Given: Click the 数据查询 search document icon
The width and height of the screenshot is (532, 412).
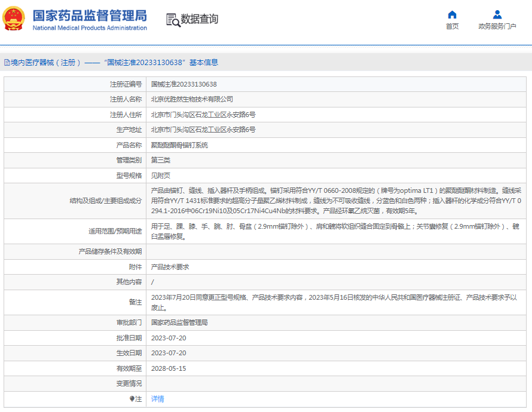Looking at the screenshot, I should click(173, 20).
